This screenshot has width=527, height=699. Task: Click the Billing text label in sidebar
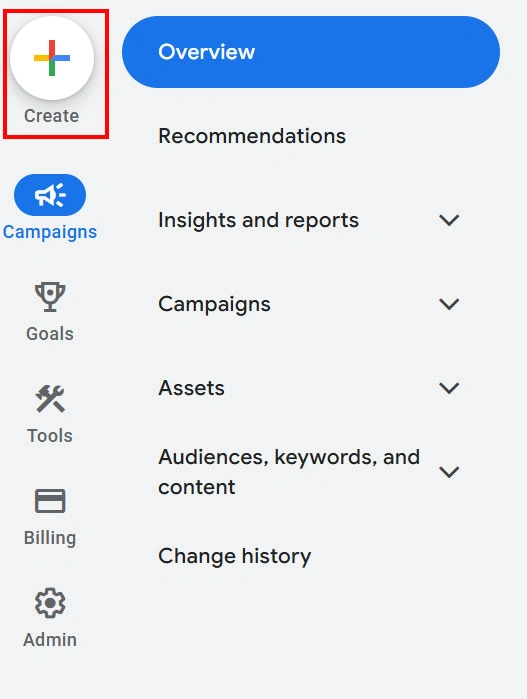click(50, 538)
